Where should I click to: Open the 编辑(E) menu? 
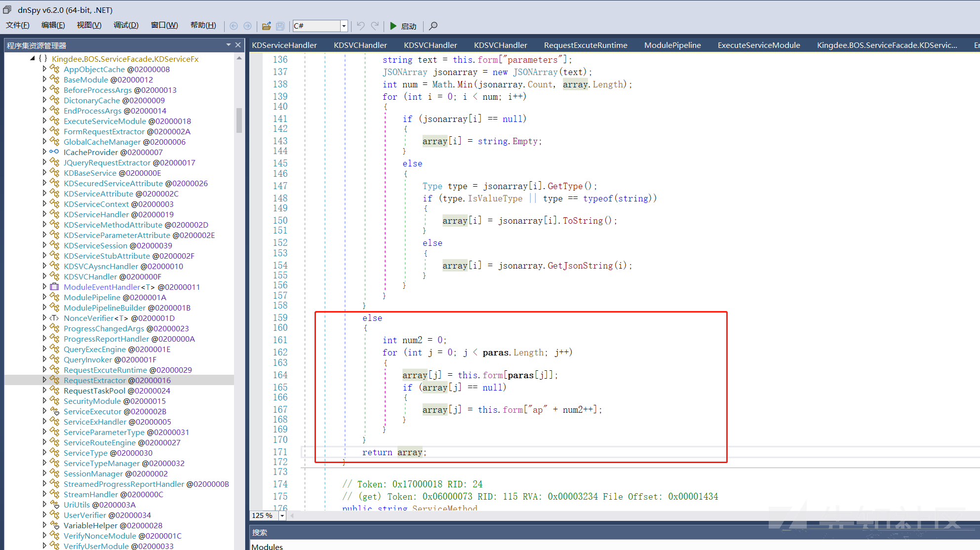53,25
